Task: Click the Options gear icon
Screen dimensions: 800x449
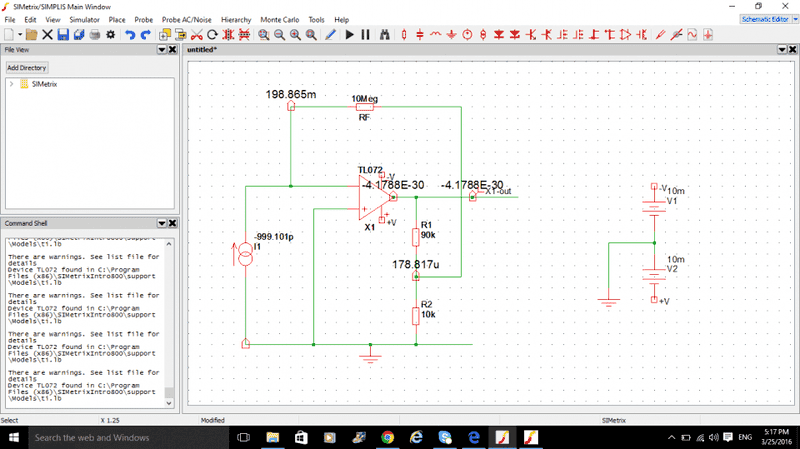Action: click(111, 34)
